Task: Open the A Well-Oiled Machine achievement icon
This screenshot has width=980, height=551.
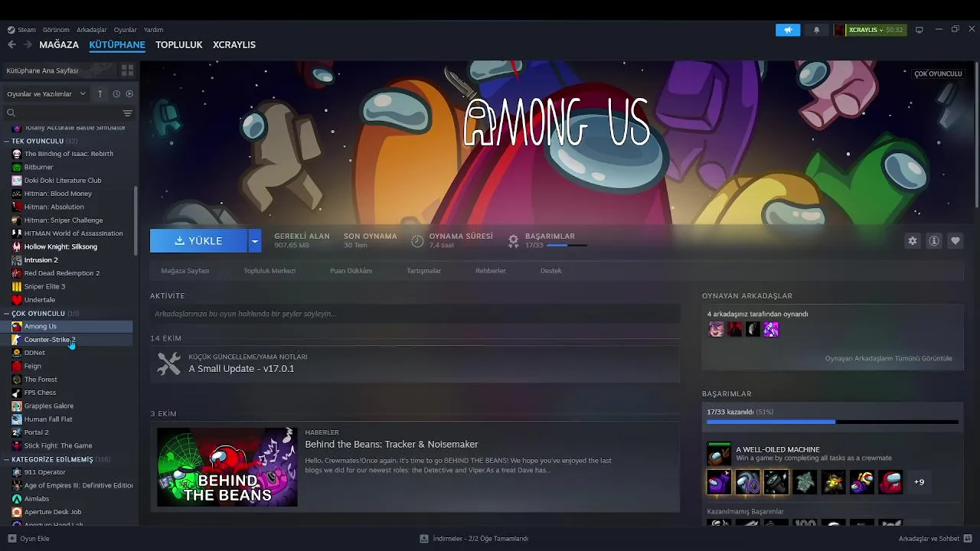Action: click(719, 454)
